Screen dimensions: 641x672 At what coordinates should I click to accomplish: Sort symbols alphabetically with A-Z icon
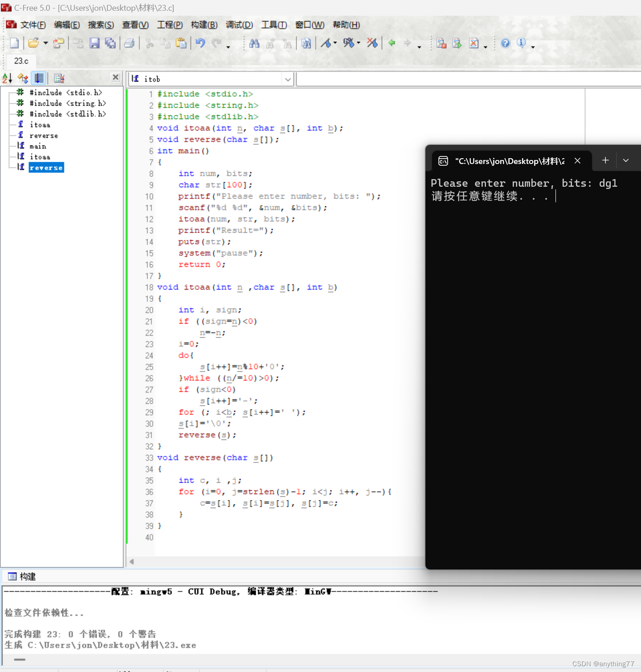[x=7, y=78]
